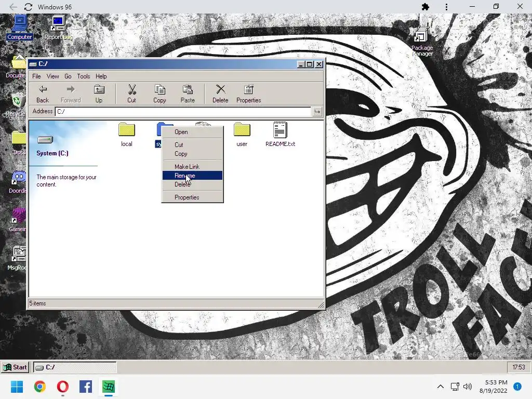This screenshot has height=399, width=532.
Task: Click the MsgRoom desktop shortcut icon
Action: point(17,258)
